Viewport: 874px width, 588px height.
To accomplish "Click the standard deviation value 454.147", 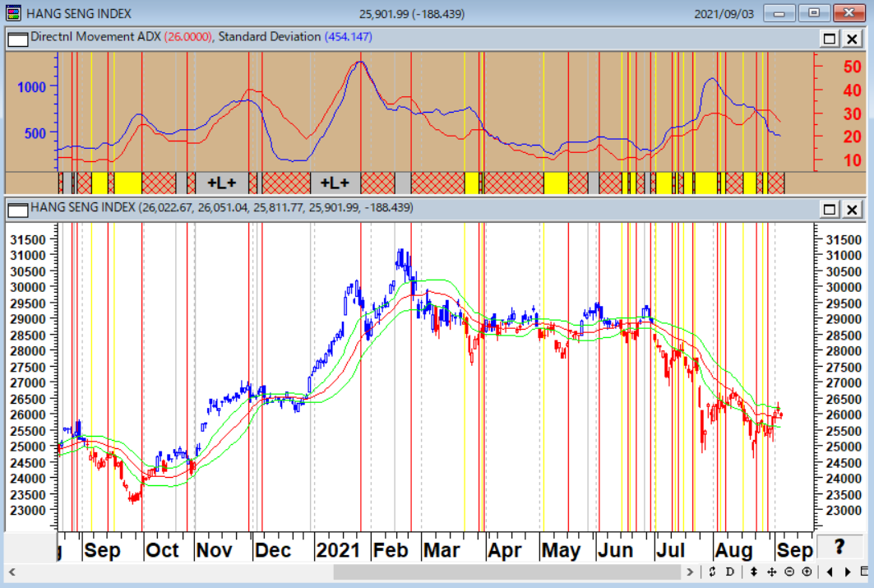I will (349, 37).
